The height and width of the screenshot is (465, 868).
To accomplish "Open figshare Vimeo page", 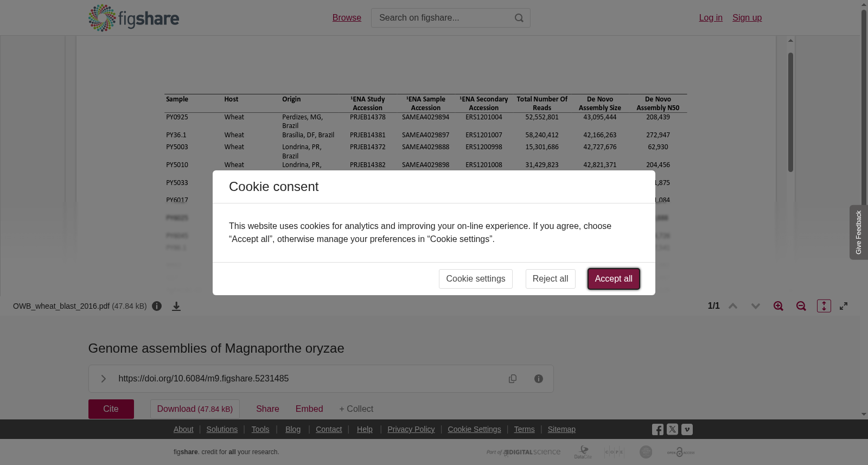I will (687, 429).
